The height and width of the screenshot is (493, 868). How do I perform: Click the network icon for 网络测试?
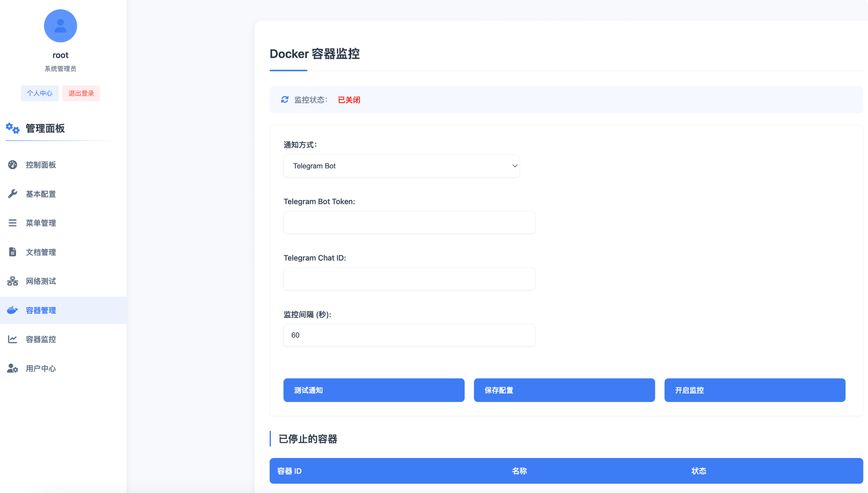pyautogui.click(x=12, y=281)
